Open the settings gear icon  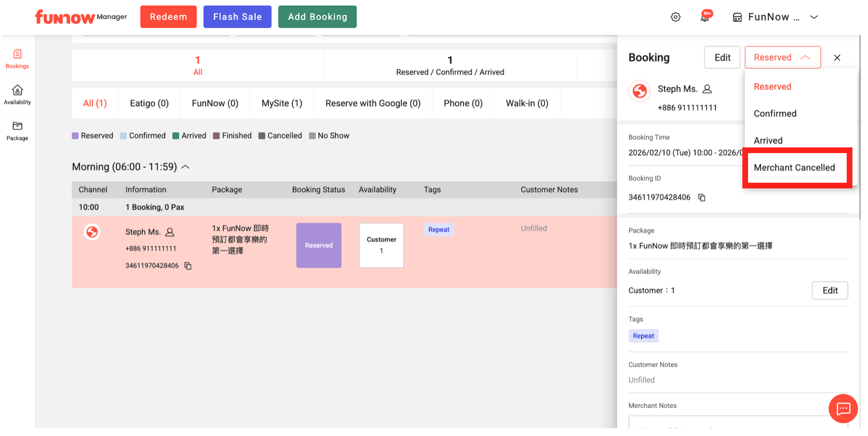675,17
